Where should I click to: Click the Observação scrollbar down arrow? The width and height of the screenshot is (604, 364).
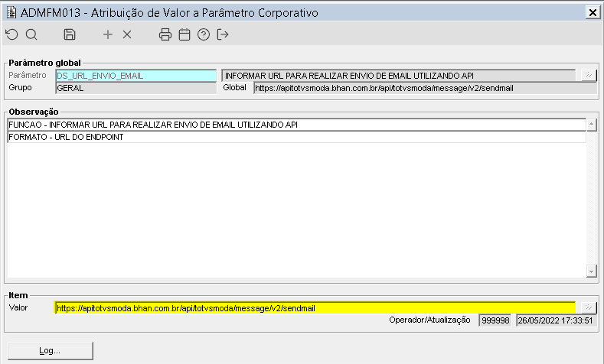pos(591,271)
